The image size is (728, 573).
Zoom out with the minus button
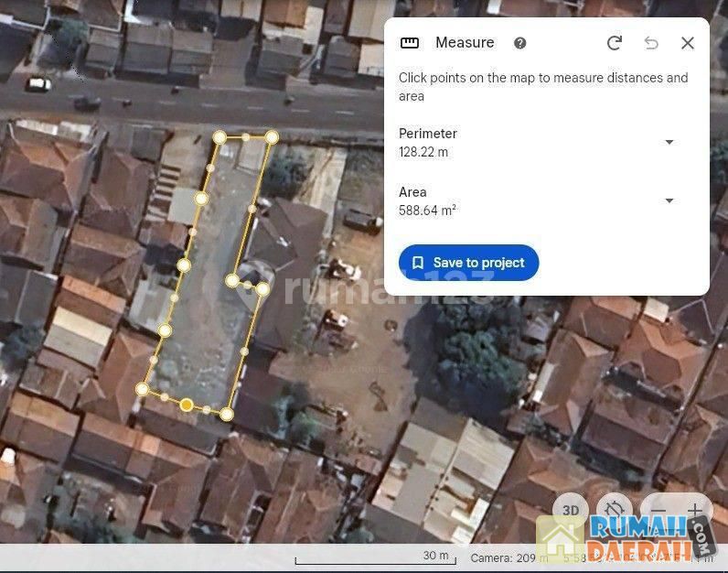point(656,511)
